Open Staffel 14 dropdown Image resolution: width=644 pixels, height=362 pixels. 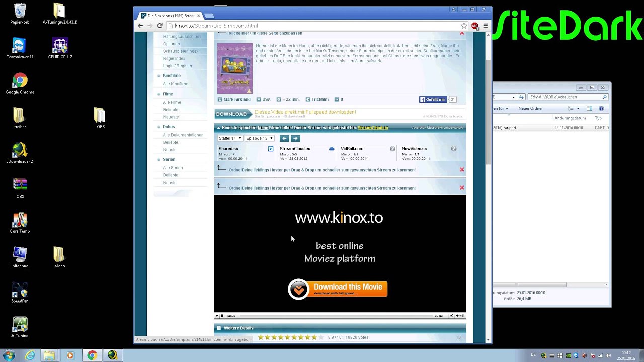(230, 138)
